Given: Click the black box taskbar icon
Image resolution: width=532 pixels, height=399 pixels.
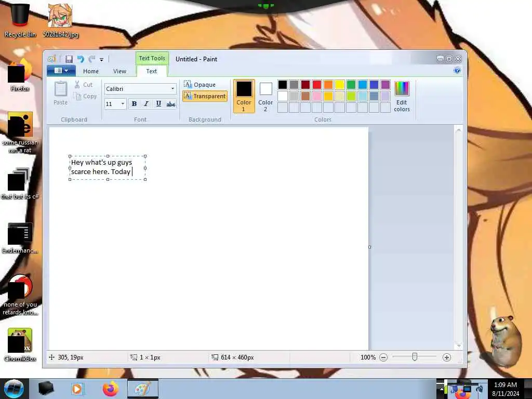Looking at the screenshot, I should [46, 389].
